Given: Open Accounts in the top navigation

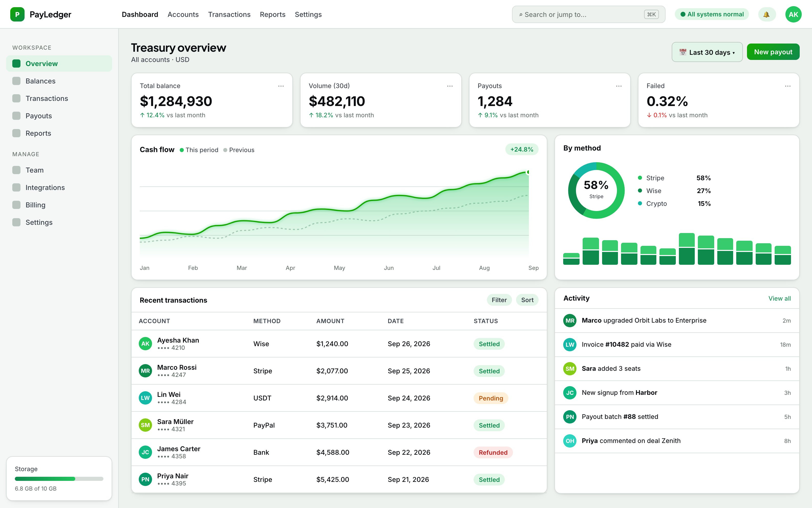Looking at the screenshot, I should [x=183, y=14].
